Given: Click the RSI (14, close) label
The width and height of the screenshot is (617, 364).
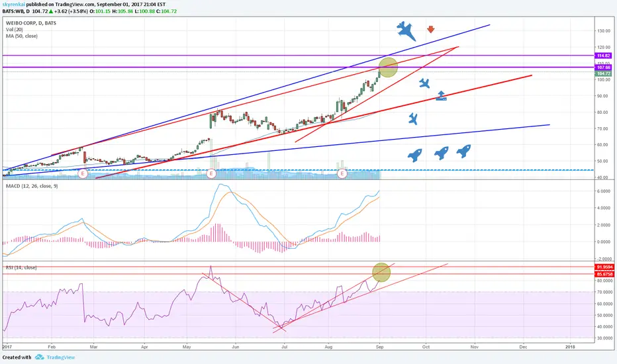Looking at the screenshot, I should tap(21, 267).
